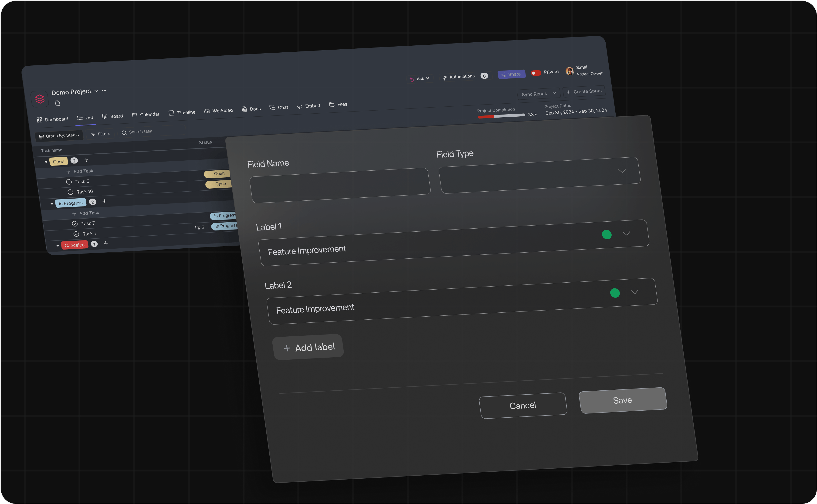Click the Demo Project stacked-layers logo icon
817x504 pixels.
point(40,99)
